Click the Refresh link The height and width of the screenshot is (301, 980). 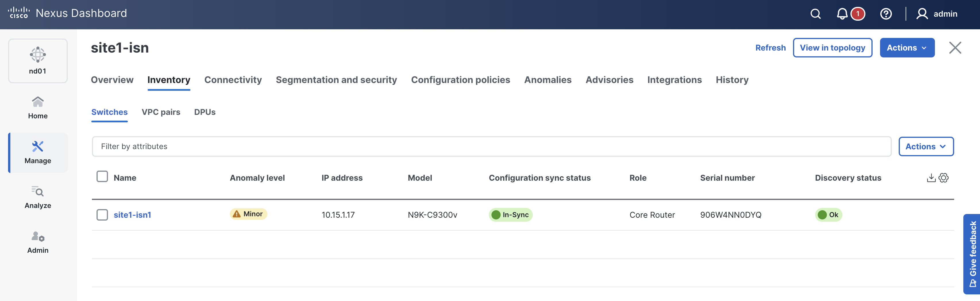(770, 48)
